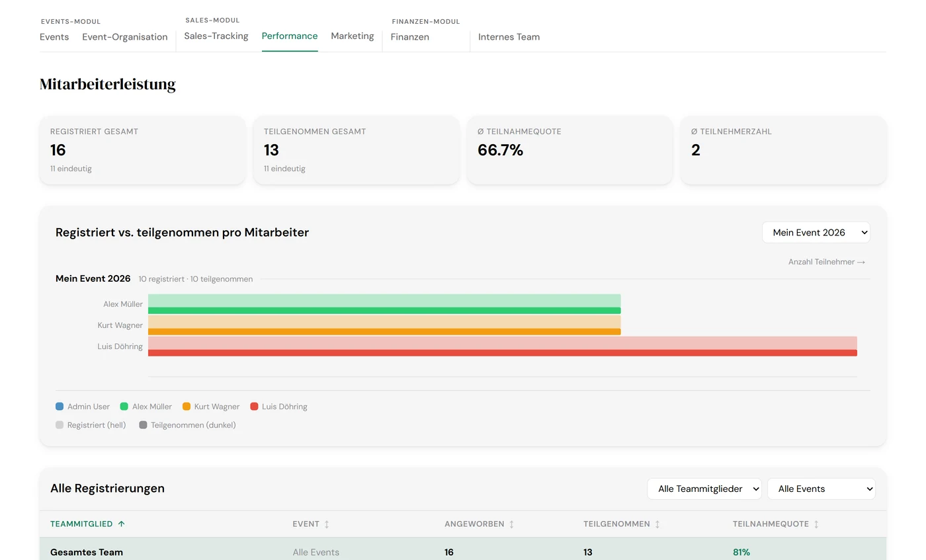Click the Teilgenommen column sort icon
This screenshot has width=926, height=560.
[x=657, y=524]
